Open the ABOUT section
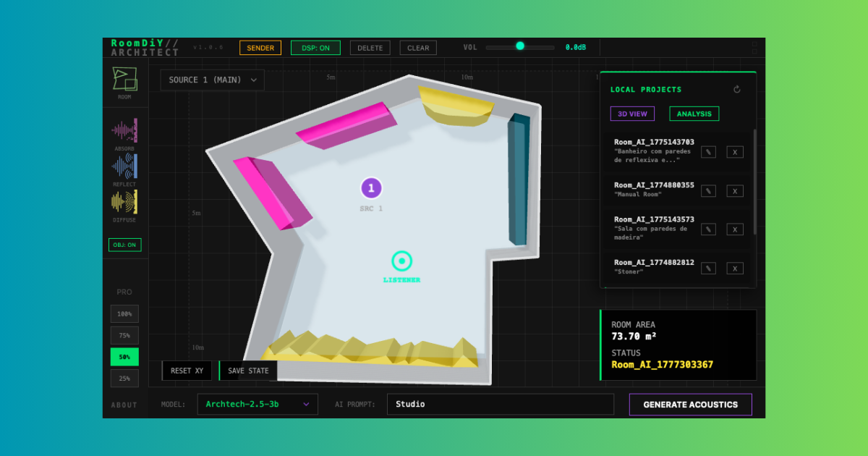 [x=124, y=405]
